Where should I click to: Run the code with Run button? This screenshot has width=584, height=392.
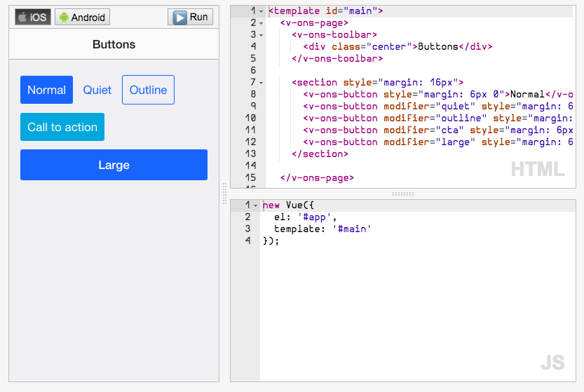click(190, 17)
